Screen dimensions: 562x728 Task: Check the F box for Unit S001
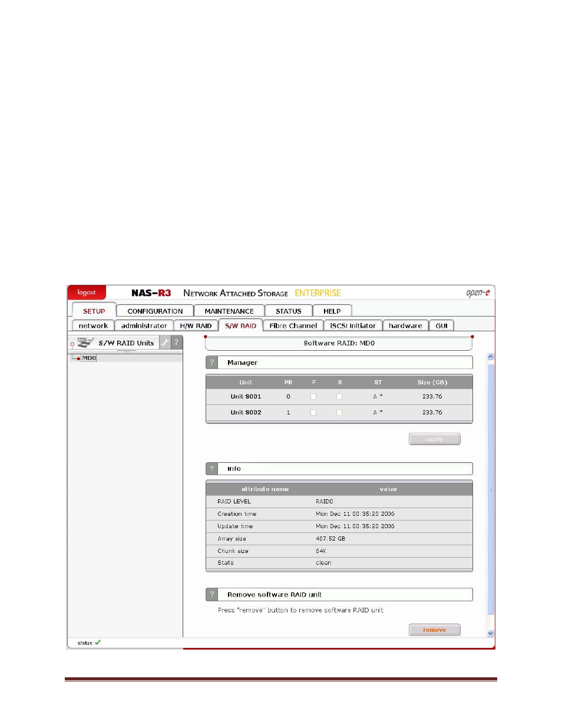(313, 397)
